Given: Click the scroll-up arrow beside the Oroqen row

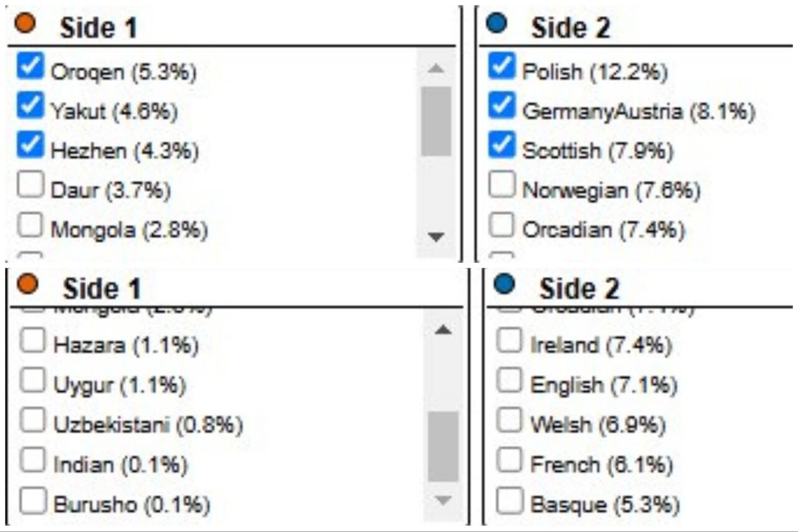Looking at the screenshot, I should (436, 68).
